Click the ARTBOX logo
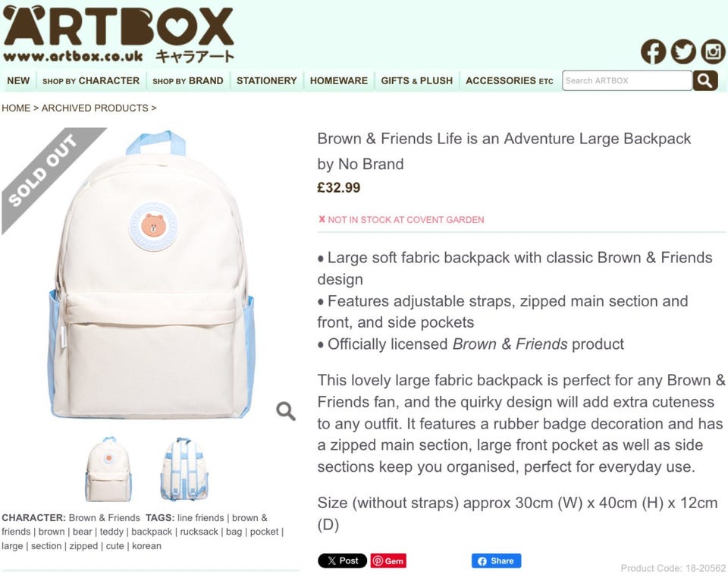Image resolution: width=728 pixels, height=584 pixels. pyautogui.click(x=118, y=35)
